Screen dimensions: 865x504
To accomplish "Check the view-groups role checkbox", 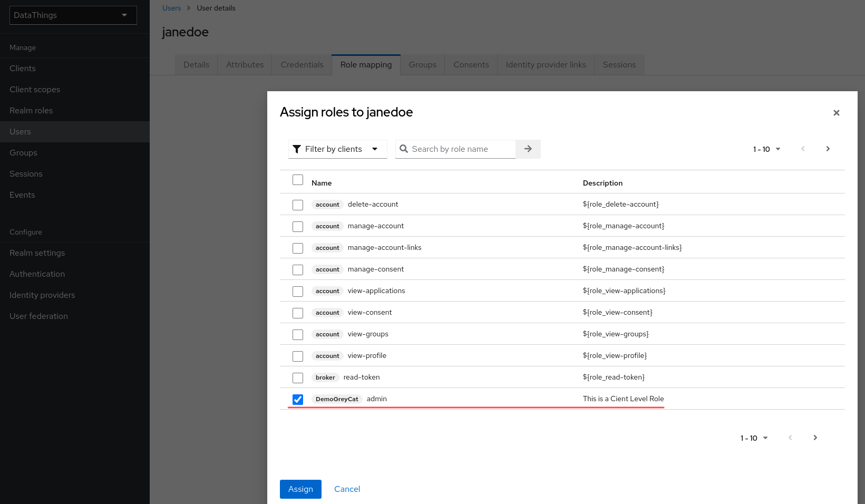I will (x=298, y=335).
